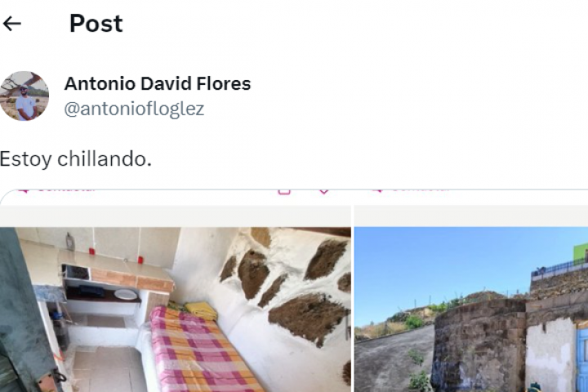Click the yellow folded towel on the bed
Viewport: 588px width, 392px height.
(x=202, y=311)
